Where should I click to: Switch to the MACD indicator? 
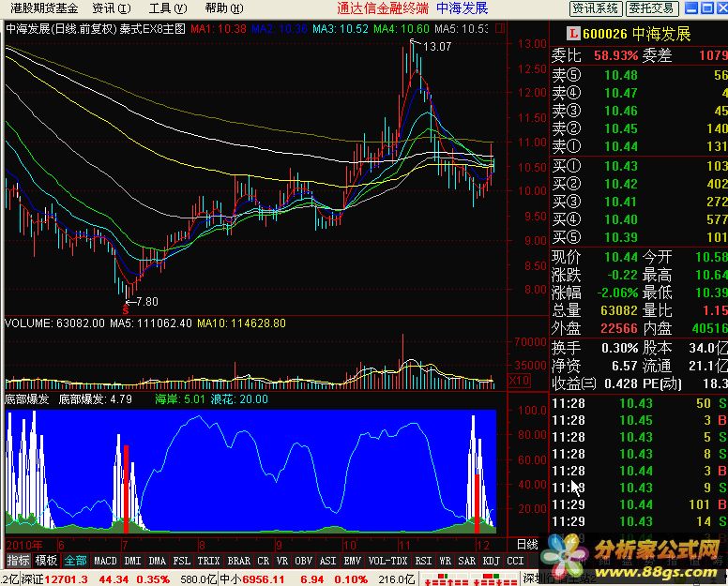tap(105, 561)
